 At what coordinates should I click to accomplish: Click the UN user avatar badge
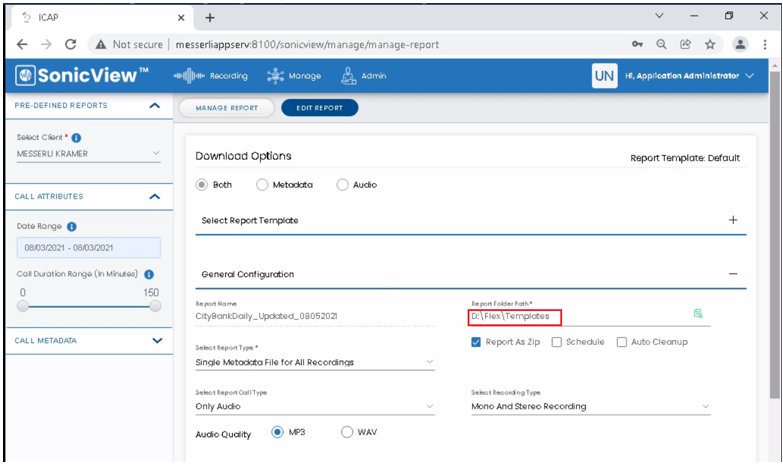click(x=604, y=76)
